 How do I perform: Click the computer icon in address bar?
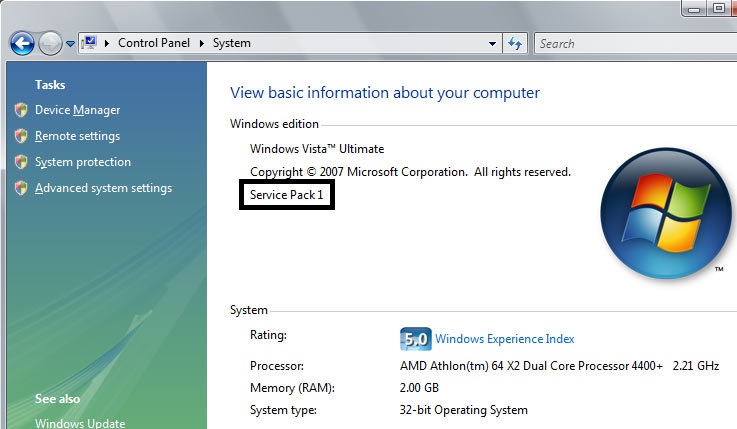88,43
